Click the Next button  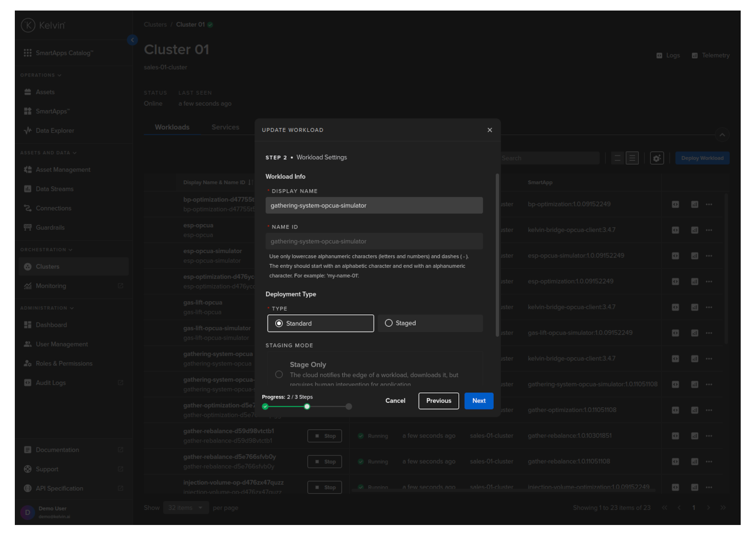click(x=478, y=401)
